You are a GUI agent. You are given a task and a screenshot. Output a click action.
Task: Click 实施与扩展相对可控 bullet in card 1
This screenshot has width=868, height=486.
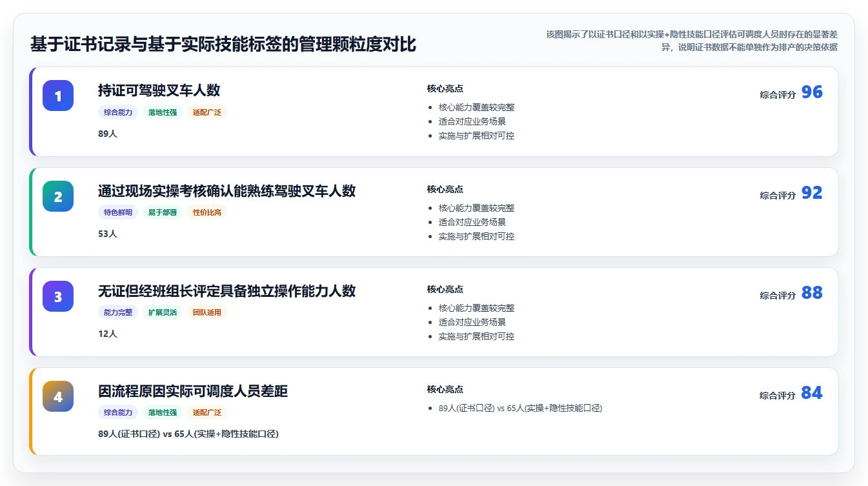pyautogui.click(x=476, y=136)
